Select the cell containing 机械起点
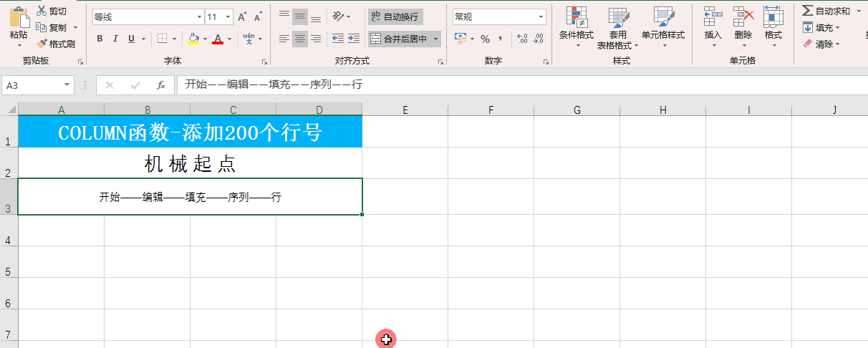The image size is (868, 348). (x=190, y=163)
